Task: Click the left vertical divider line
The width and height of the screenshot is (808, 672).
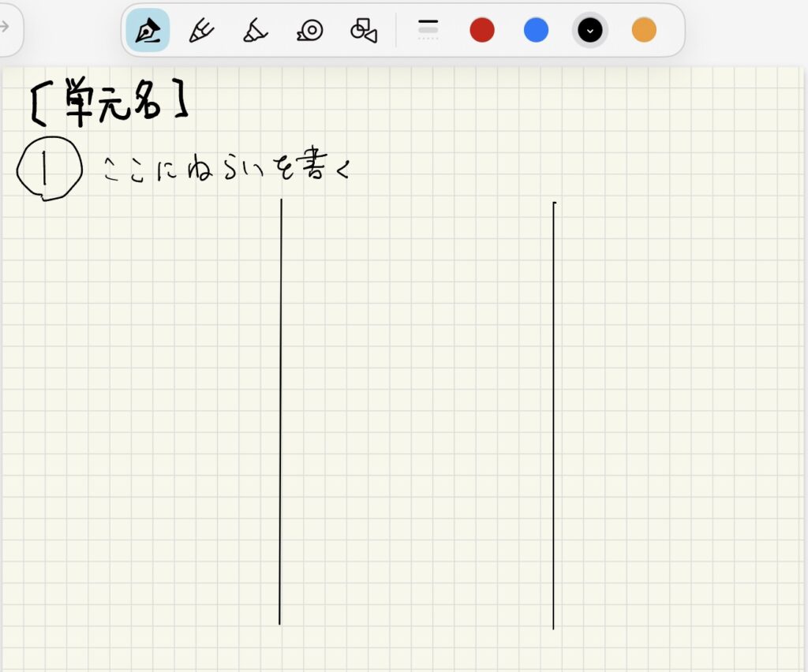Action: click(x=281, y=410)
